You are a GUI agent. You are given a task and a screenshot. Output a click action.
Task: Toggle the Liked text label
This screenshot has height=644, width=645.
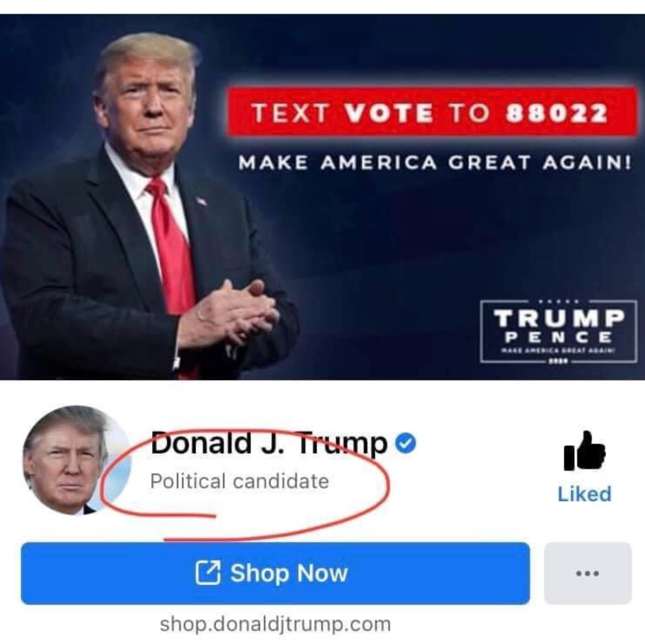pyautogui.click(x=585, y=494)
